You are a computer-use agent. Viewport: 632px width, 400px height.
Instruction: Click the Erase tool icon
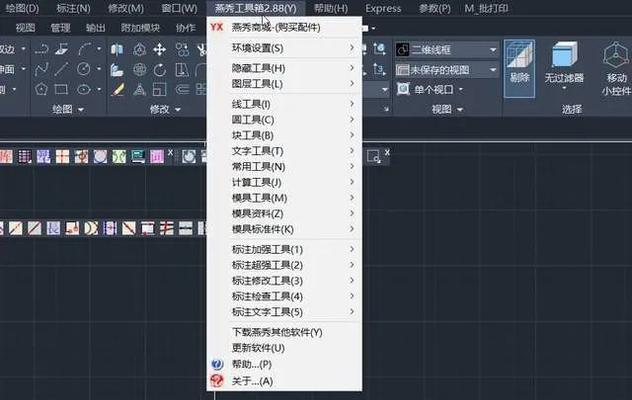(117, 89)
